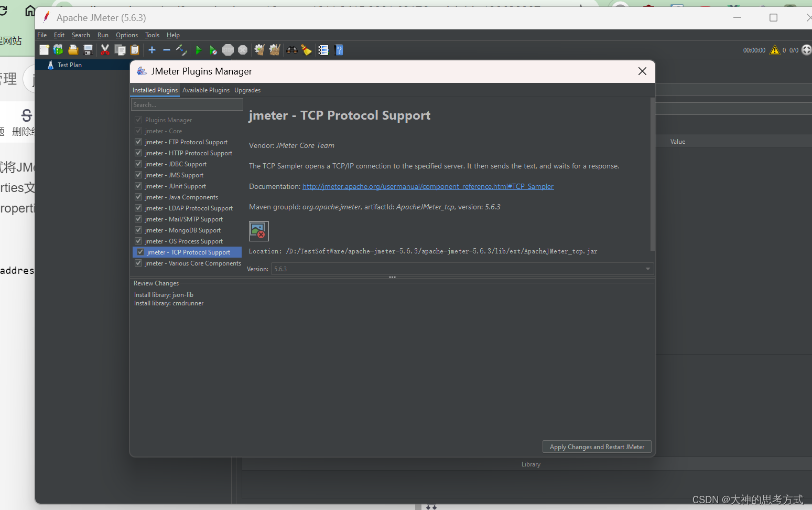Viewport: 812px width, 510px height.
Task: Switch to Installed Plugins tab
Action: tap(155, 90)
